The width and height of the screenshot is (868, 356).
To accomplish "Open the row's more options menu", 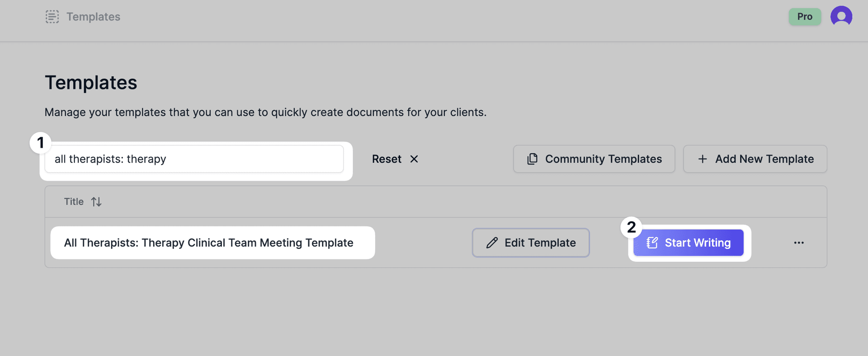I will pos(799,243).
